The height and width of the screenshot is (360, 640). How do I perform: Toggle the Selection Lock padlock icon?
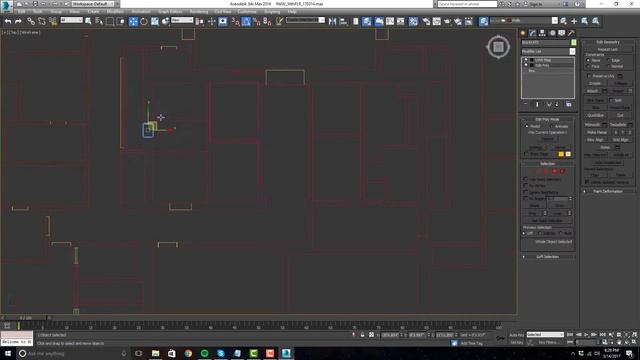[x=362, y=335]
